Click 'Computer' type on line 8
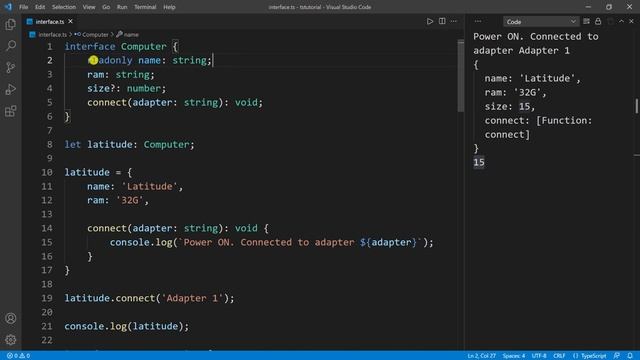 click(167, 144)
